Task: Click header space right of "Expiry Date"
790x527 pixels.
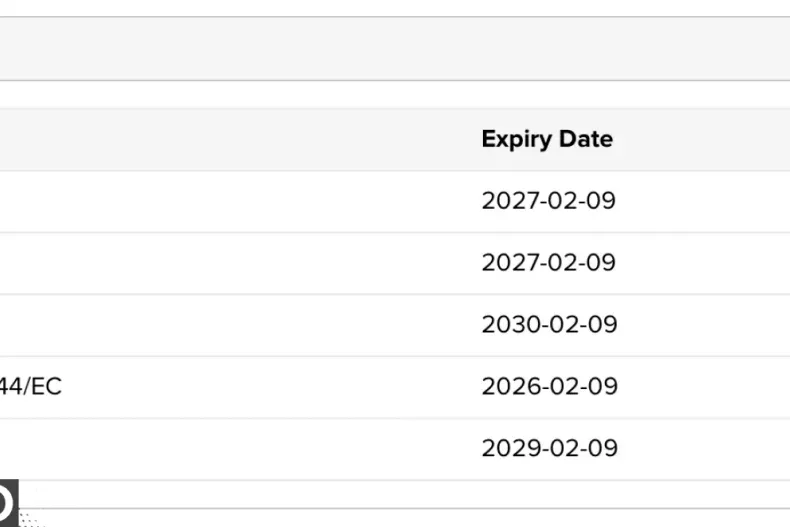Action: point(700,139)
